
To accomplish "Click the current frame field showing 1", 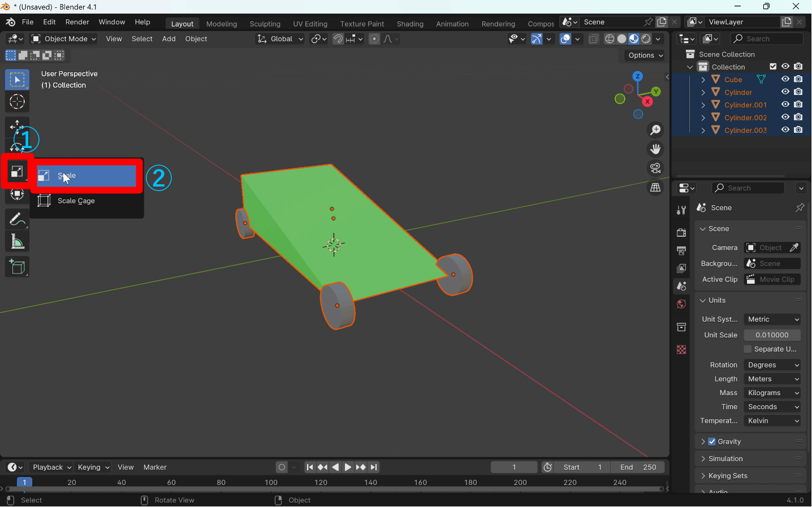I will [x=514, y=467].
